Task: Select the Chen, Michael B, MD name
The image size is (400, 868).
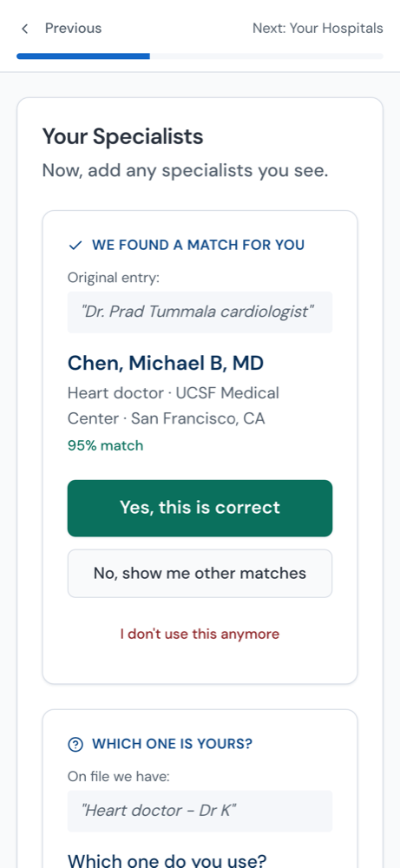Action: coord(166,363)
